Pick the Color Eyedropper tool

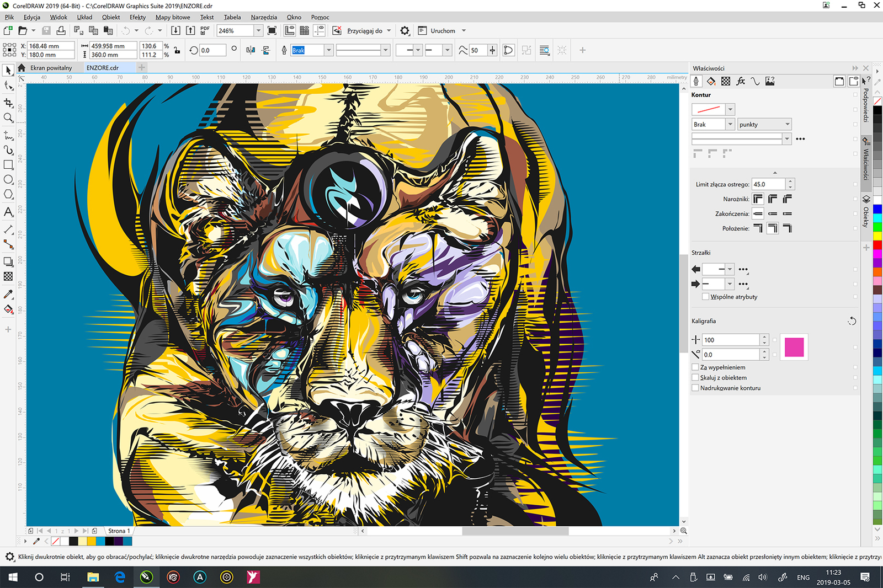8,293
